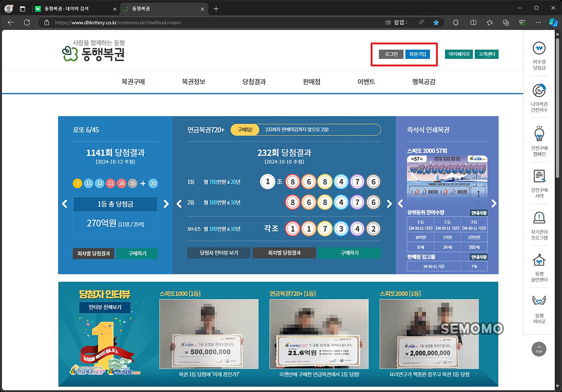
Task: Open 당첨결과 menu
Action: [254, 82]
